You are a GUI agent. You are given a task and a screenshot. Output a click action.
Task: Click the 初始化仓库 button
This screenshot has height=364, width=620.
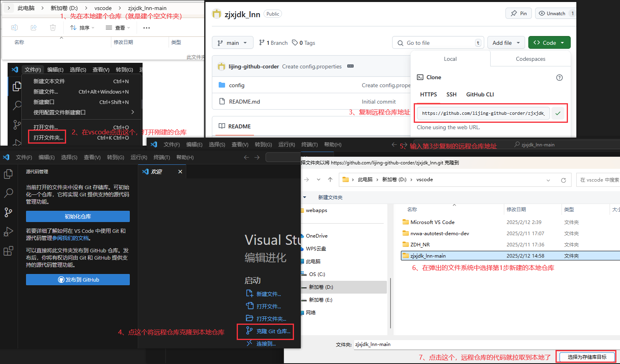78,216
